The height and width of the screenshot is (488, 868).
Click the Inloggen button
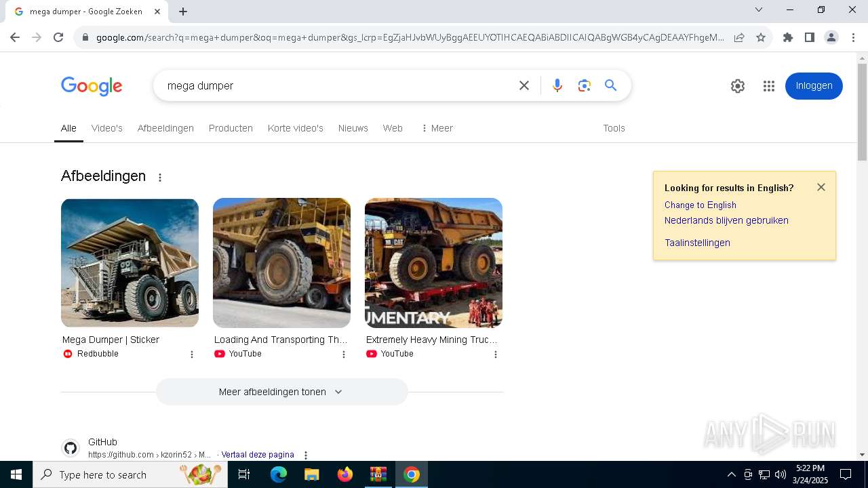pos(814,86)
